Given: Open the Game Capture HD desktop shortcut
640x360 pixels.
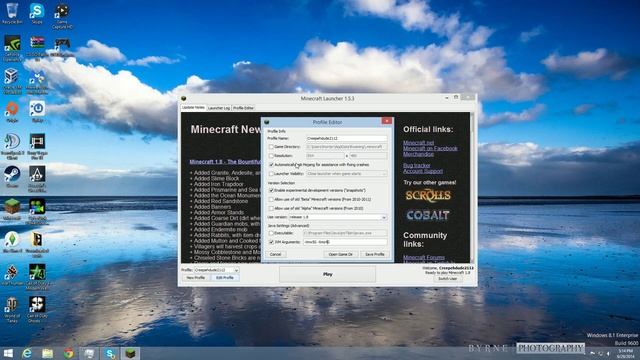Looking at the screenshot, I should pos(62,16).
